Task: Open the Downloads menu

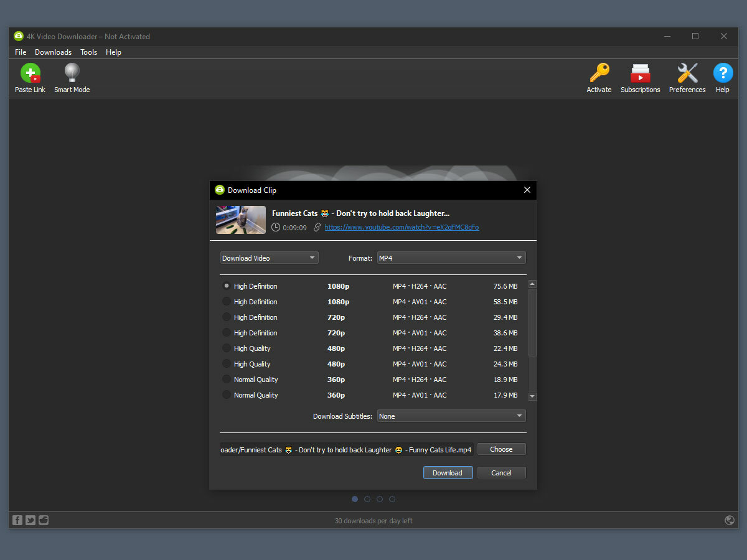Action: pyautogui.click(x=53, y=52)
